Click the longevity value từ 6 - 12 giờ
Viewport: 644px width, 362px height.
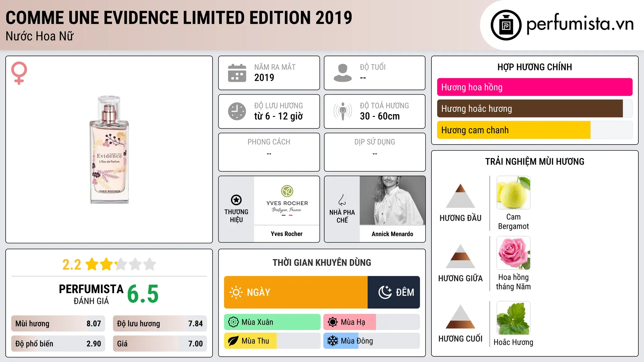(x=279, y=116)
